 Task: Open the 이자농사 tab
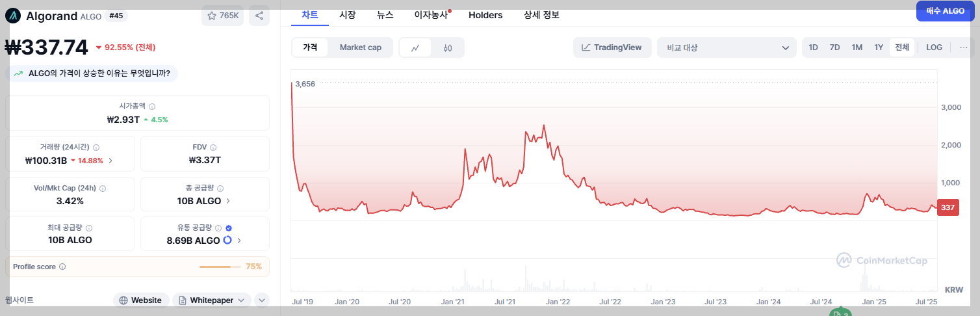[432, 14]
